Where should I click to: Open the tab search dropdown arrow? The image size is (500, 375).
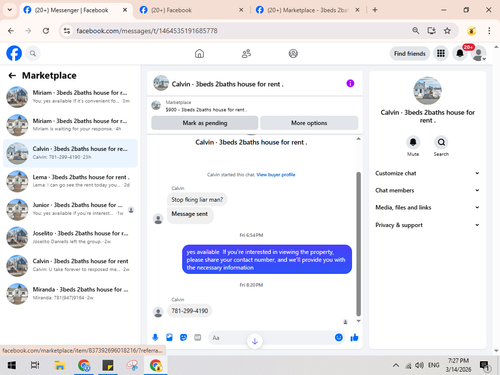[10, 10]
